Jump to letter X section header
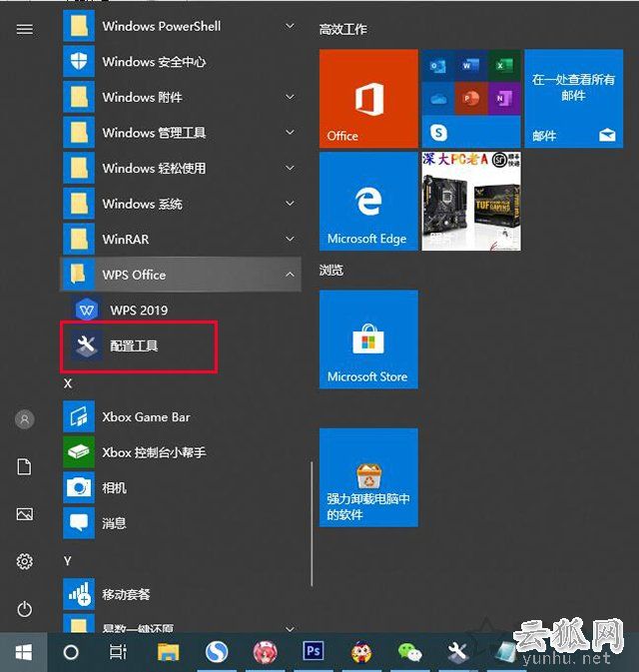This screenshot has height=672, width=639. coord(68,383)
